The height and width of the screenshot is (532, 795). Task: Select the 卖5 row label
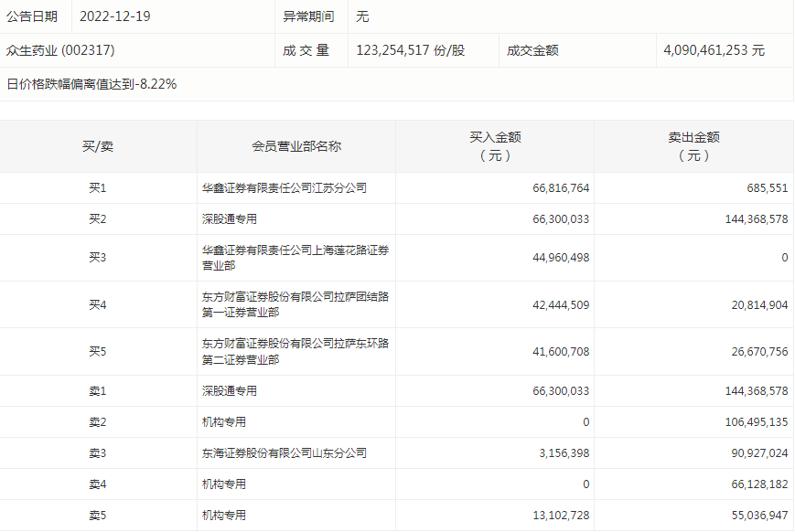click(x=98, y=516)
